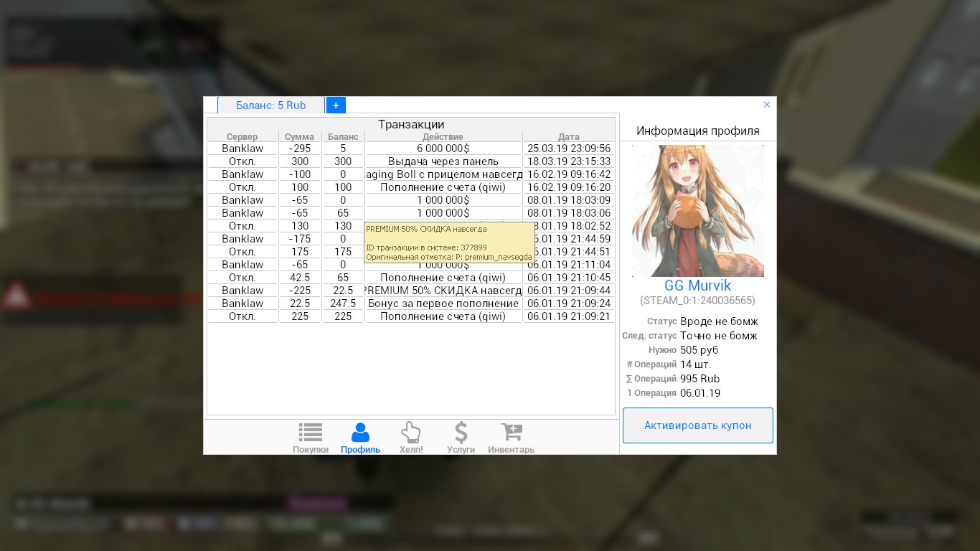Close the donate panel with X

pyautogui.click(x=766, y=105)
